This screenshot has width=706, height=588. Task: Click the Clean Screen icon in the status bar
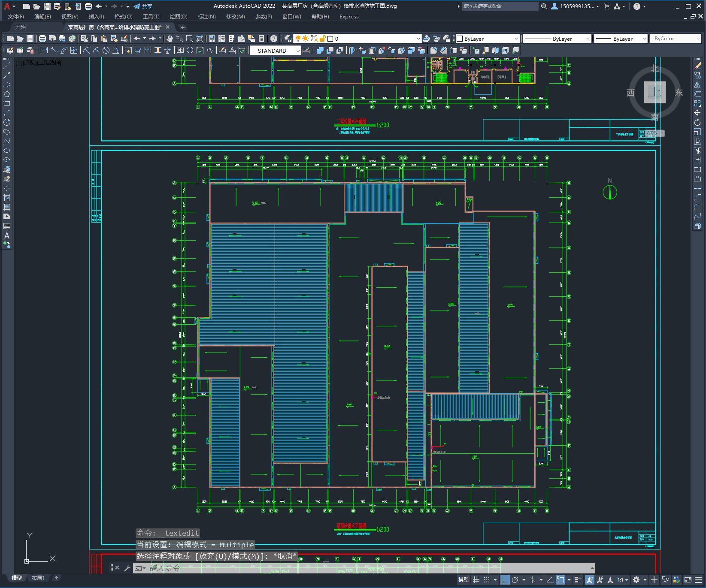688,580
